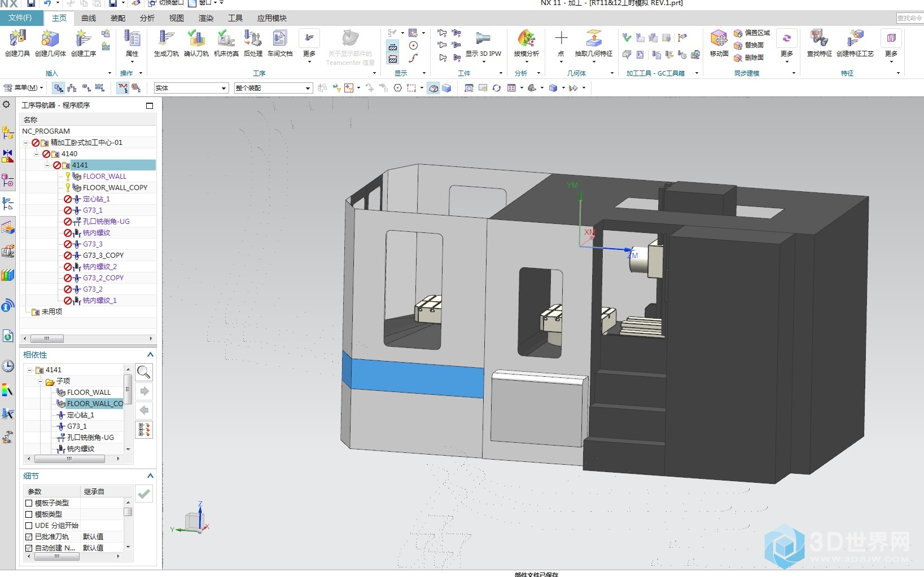This screenshot has height=577, width=924.
Task: Open the 菜单(M) dropdown menu
Action: click(x=24, y=88)
